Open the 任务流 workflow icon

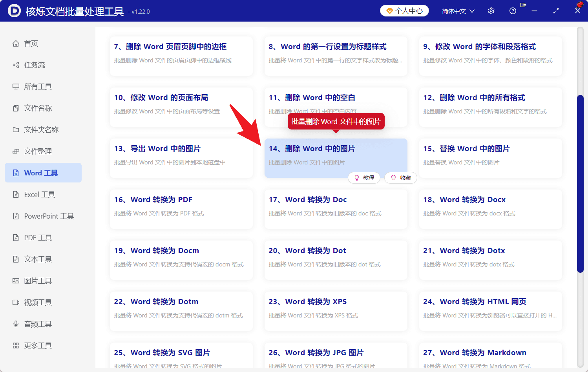click(16, 65)
